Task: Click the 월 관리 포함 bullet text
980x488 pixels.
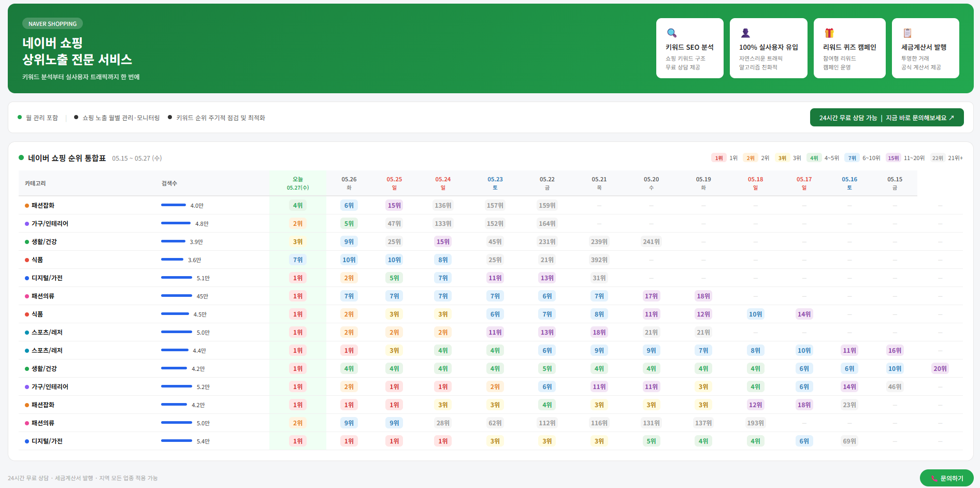Action: pos(42,118)
